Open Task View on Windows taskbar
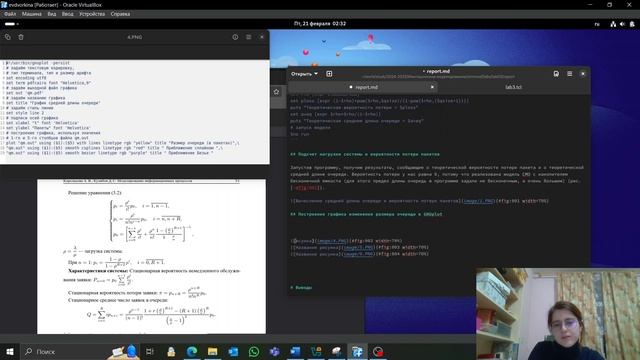 pyautogui.click(x=150, y=351)
